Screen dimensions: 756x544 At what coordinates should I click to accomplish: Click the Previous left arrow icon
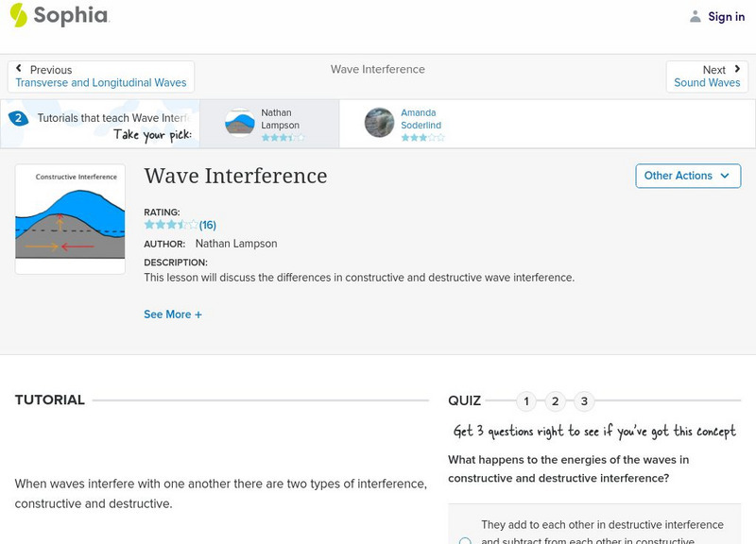pos(20,69)
